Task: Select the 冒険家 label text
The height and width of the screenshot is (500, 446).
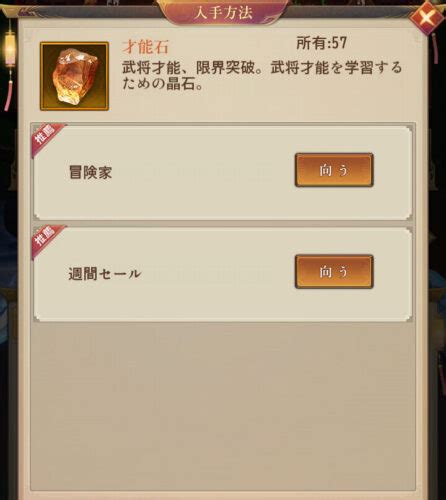Action: coord(90,173)
